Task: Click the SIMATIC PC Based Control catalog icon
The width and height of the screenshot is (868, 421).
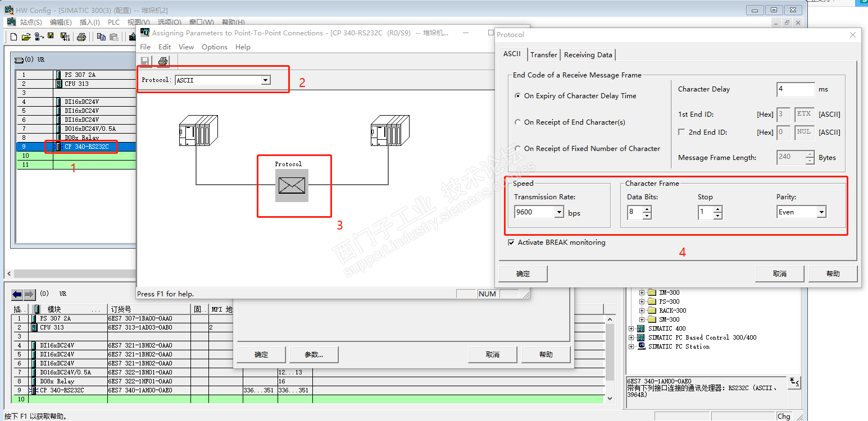Action: [640, 337]
